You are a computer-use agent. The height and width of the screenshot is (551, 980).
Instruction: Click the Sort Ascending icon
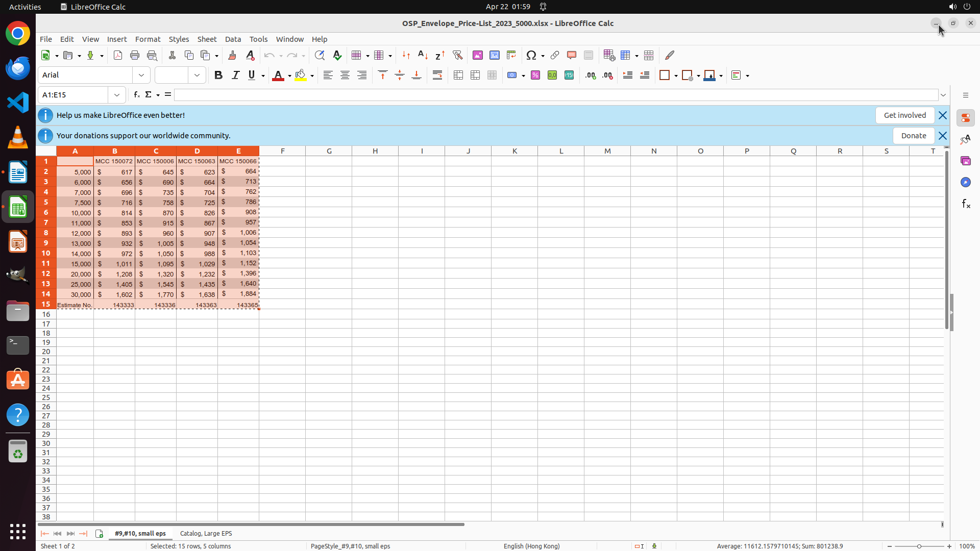click(x=423, y=55)
